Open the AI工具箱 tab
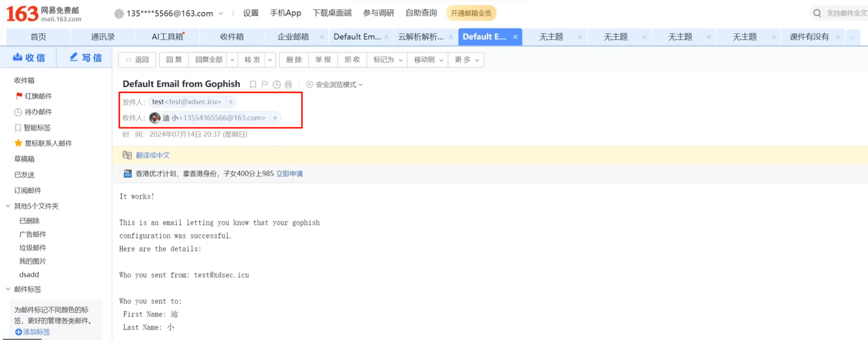Image resolution: width=868 pixels, height=340 pixels. 167,37
